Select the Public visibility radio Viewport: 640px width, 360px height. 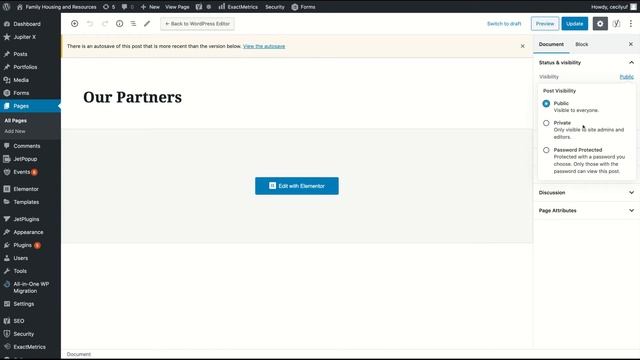tap(546, 104)
